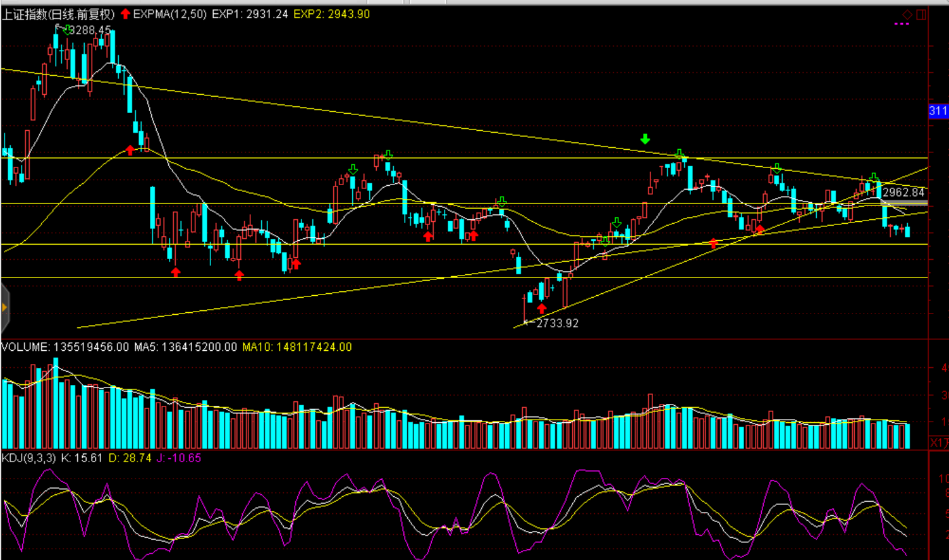The height and width of the screenshot is (560, 949).
Task: Click the red diamond icon at top right
Action: click(907, 14)
